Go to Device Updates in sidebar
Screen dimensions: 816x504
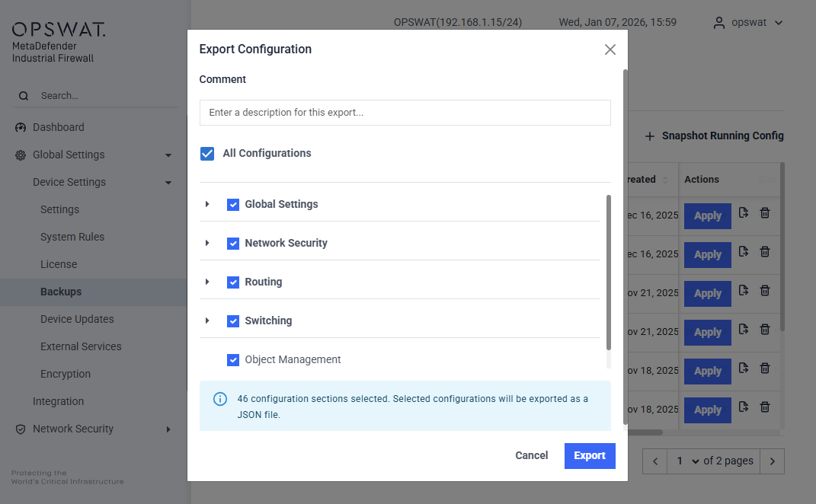tap(77, 319)
